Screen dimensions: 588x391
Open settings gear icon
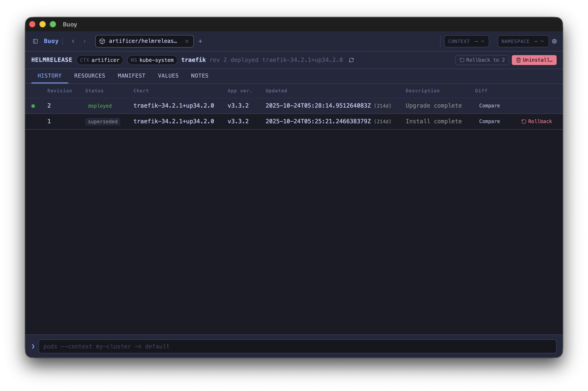pos(554,41)
